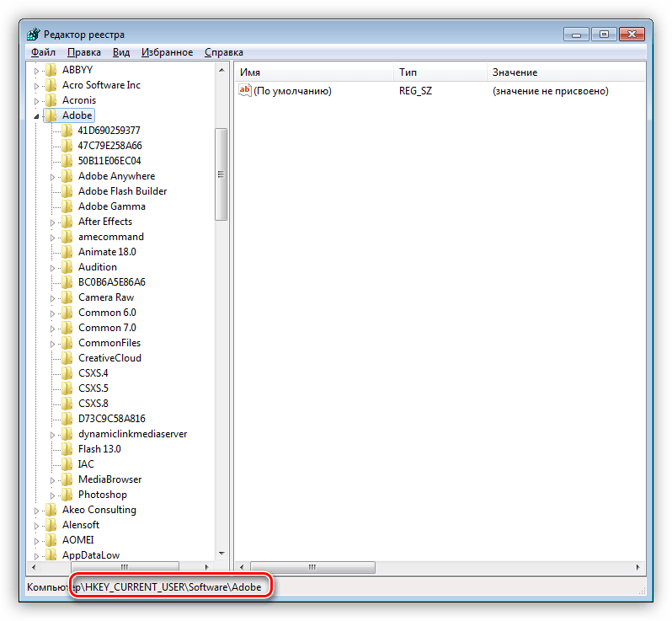672x621 pixels.
Task: Sort by the Имя column header
Action: [314, 72]
